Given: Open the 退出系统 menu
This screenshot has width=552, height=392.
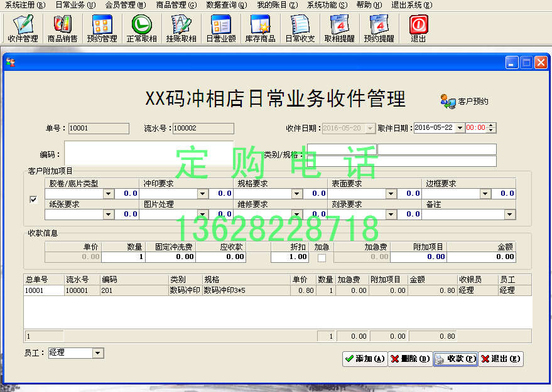Looking at the screenshot, I should 411,5.
